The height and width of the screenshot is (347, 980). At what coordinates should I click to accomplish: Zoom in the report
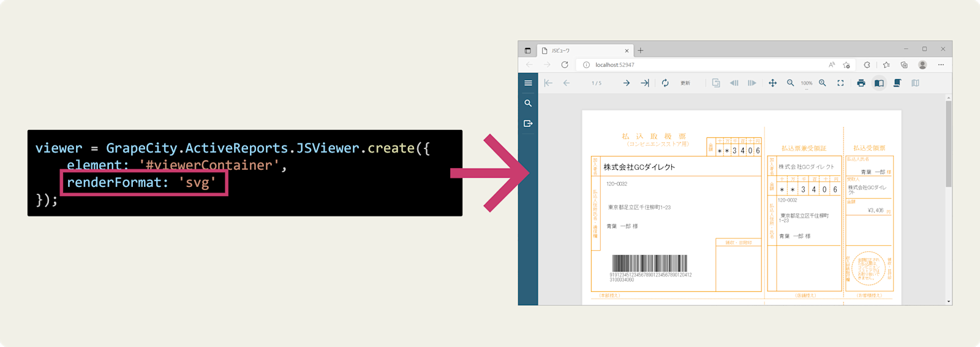(823, 83)
